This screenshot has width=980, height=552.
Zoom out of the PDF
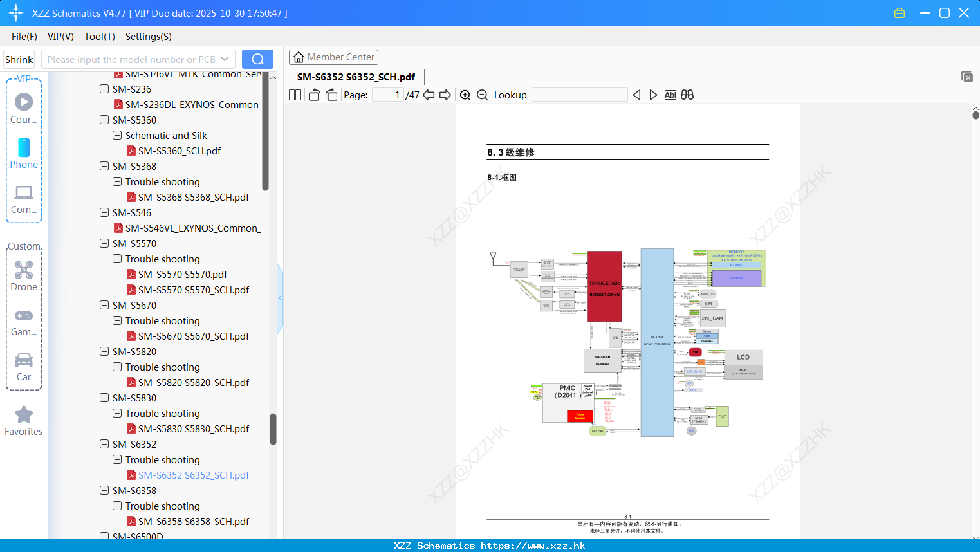[483, 95]
